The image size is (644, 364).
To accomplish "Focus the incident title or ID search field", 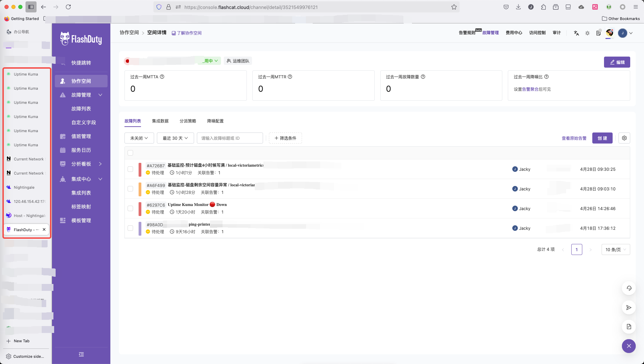I will point(230,138).
